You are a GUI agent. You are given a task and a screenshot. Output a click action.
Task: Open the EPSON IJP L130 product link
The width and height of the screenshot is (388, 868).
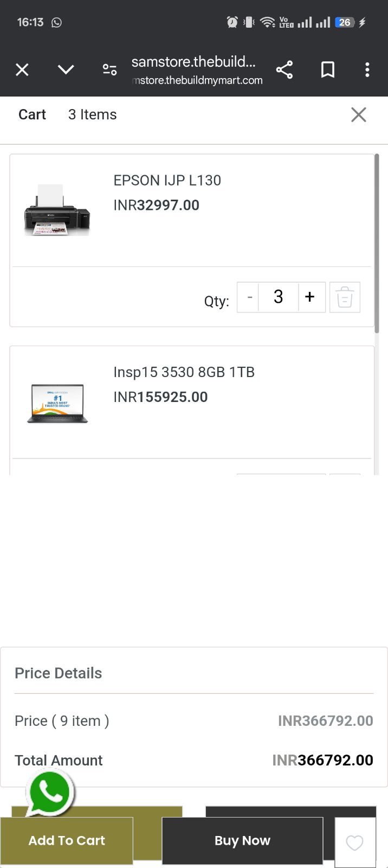click(167, 180)
